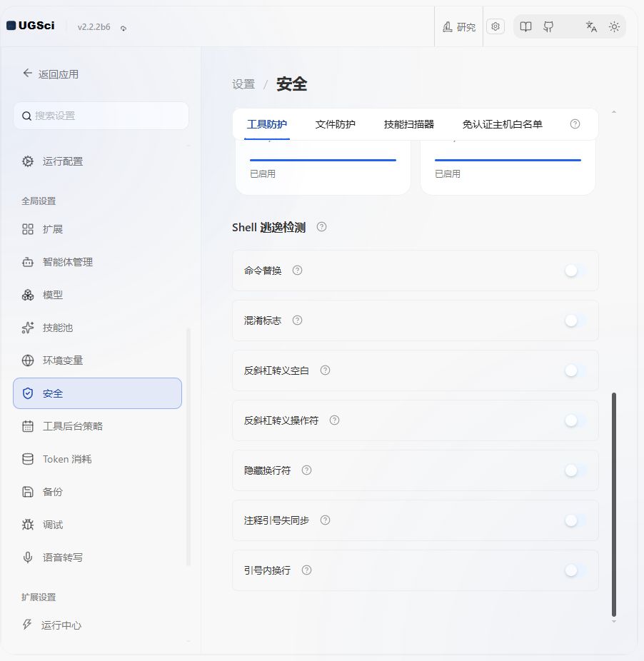Viewport: 644px width, 661px height.
Task: Open 运行配置 settings page
Action: [x=97, y=161]
